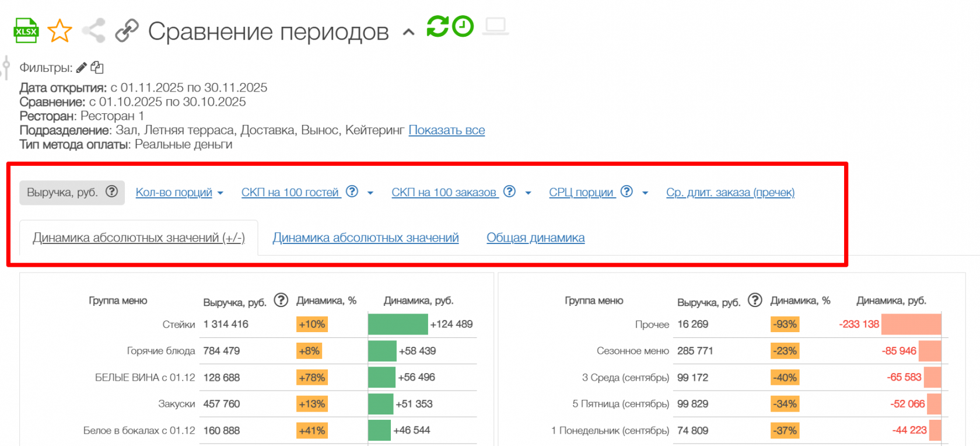Click the green bar for Стейки row
This screenshot has width=980, height=446.
click(x=397, y=325)
